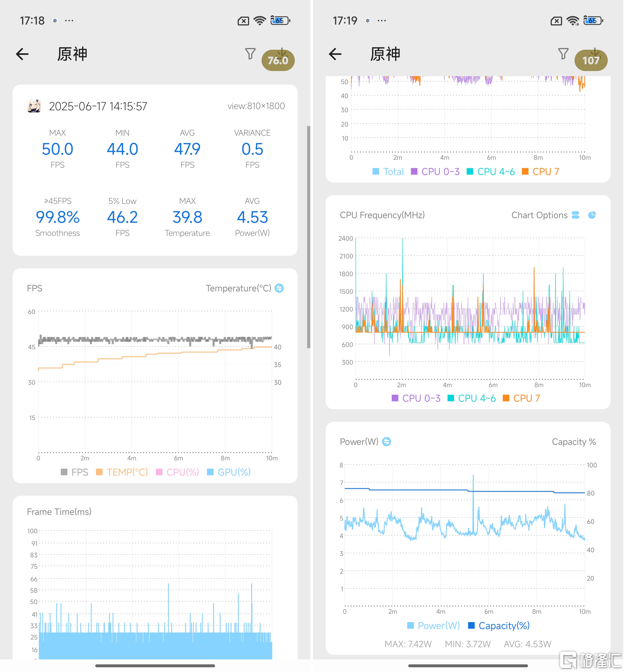Tap the home gesture bar on the 17:18 screen
624x672 pixels.
pyautogui.click(x=155, y=666)
